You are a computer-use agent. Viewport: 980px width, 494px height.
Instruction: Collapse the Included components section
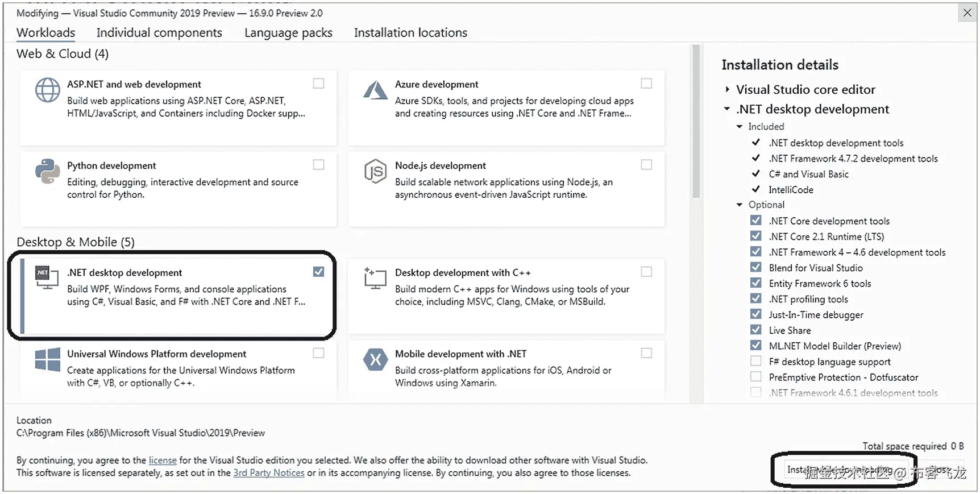coord(740,126)
